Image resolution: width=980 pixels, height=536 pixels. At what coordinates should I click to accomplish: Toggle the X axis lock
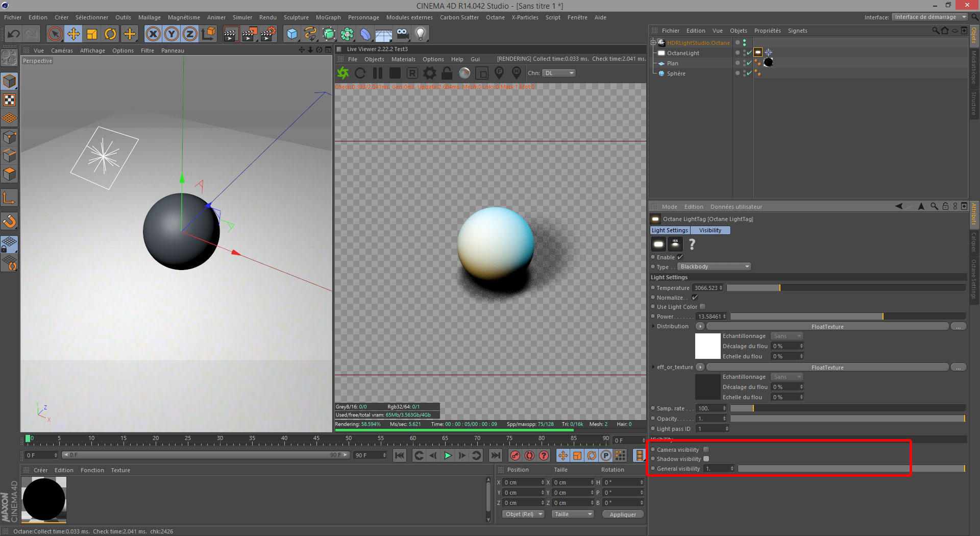[x=153, y=34]
